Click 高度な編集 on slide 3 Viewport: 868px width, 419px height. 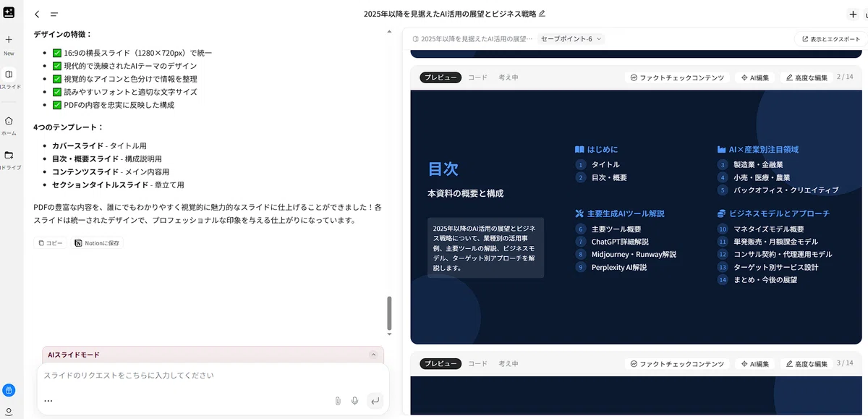tap(807, 363)
